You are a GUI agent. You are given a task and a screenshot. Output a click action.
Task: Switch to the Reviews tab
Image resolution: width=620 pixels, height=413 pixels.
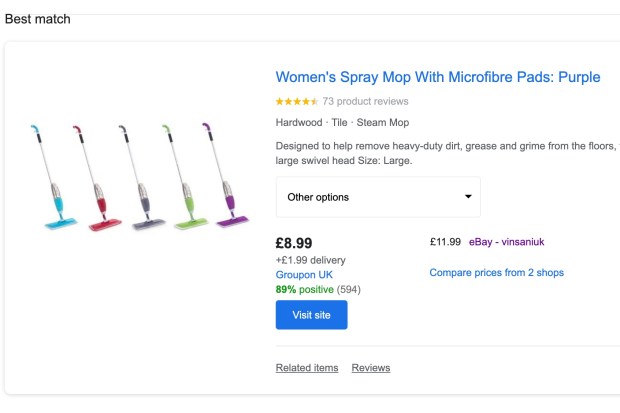coord(371,368)
